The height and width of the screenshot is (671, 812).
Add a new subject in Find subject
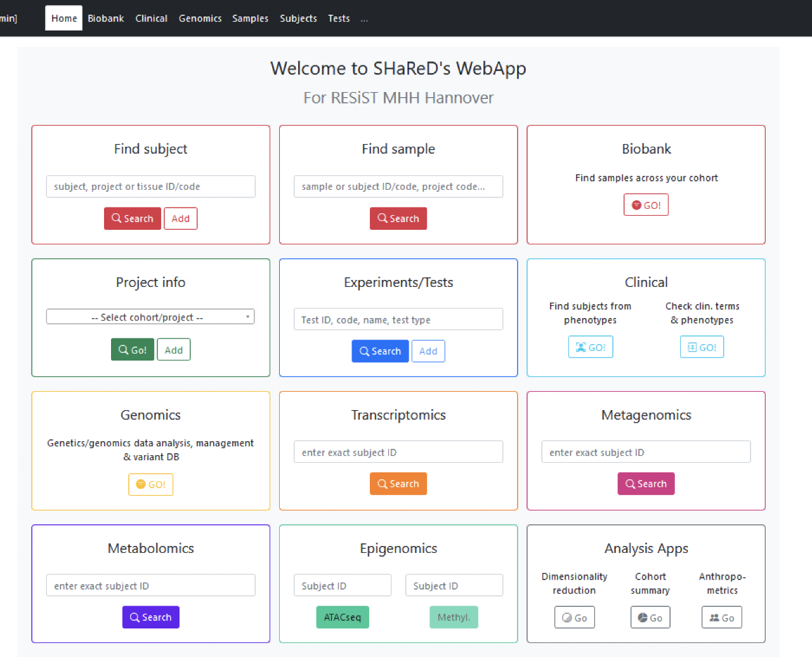tap(181, 218)
